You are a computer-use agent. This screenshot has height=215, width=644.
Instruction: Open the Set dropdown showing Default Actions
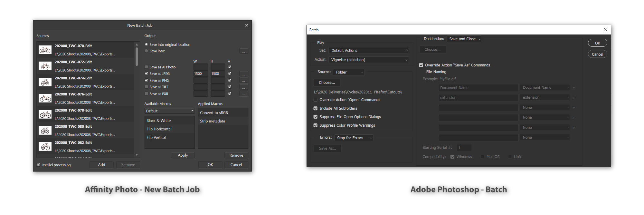coord(369,51)
